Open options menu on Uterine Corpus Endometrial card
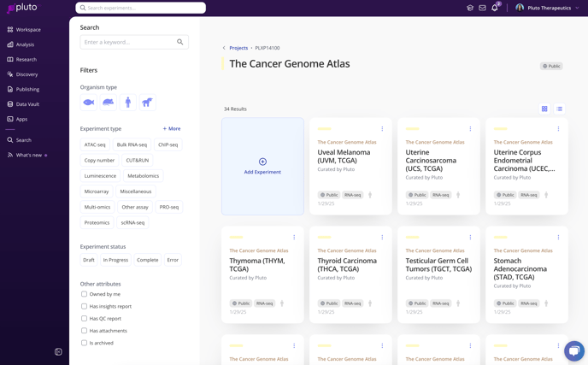 click(x=558, y=129)
